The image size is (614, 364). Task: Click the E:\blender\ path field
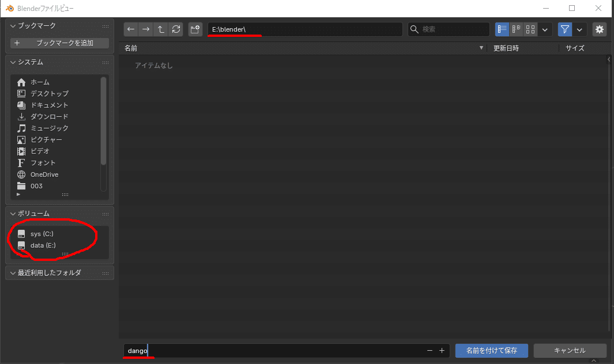pyautogui.click(x=305, y=29)
